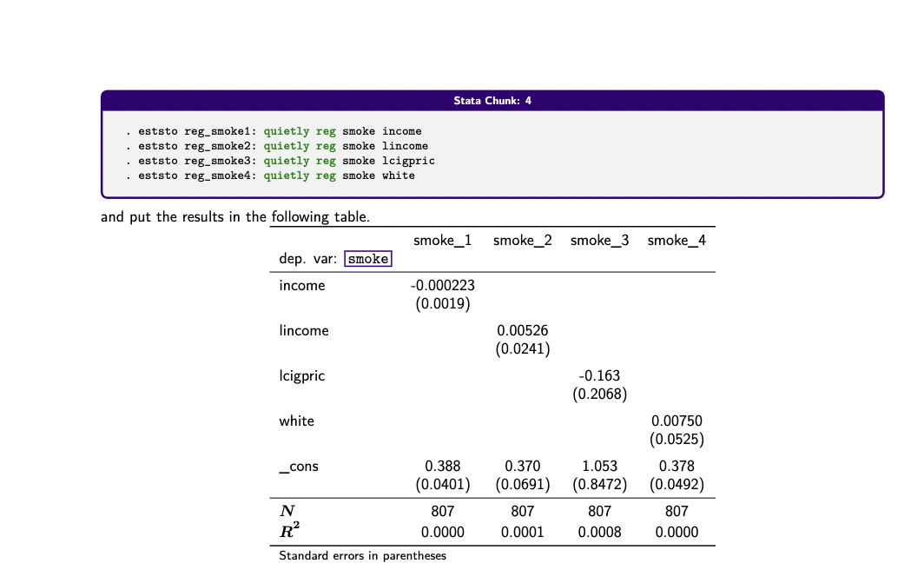
Task: Click the lincome row label
Action: 304,330
